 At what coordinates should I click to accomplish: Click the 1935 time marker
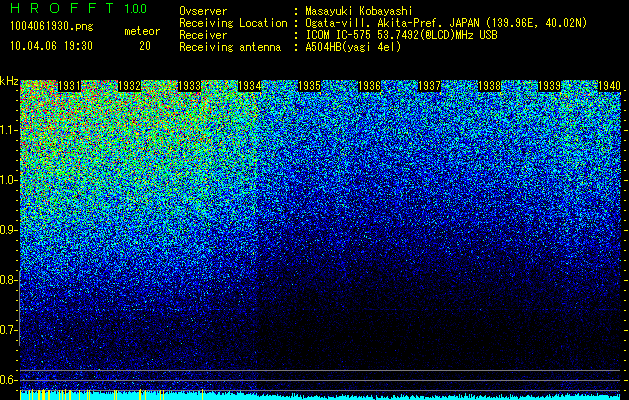click(310, 86)
